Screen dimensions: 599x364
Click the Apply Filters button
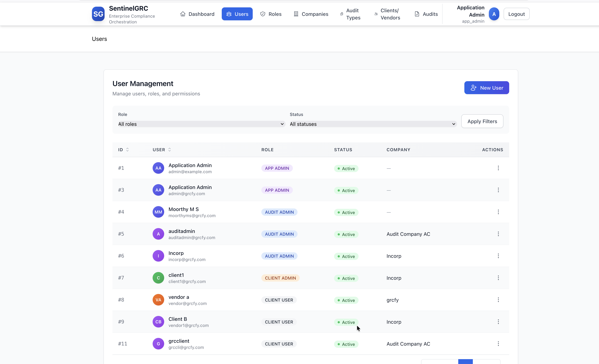click(x=482, y=121)
